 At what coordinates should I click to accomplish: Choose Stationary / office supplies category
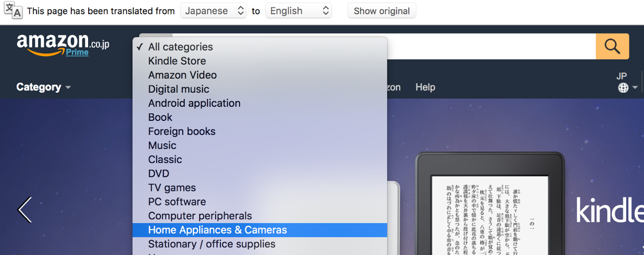(x=260, y=244)
